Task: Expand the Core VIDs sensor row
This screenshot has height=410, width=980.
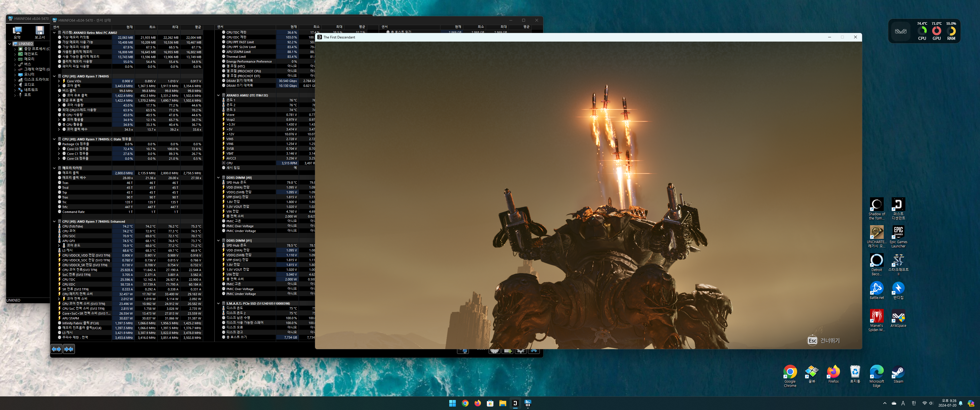Action: click(59, 81)
